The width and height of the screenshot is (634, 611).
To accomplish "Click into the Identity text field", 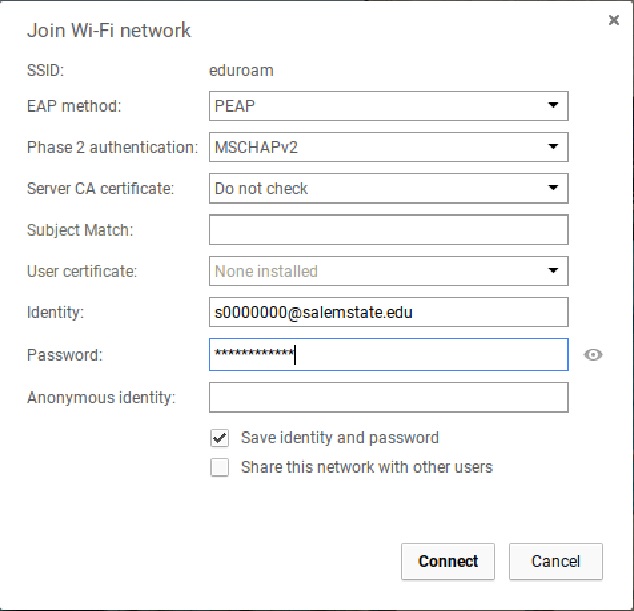I will pyautogui.click(x=389, y=312).
